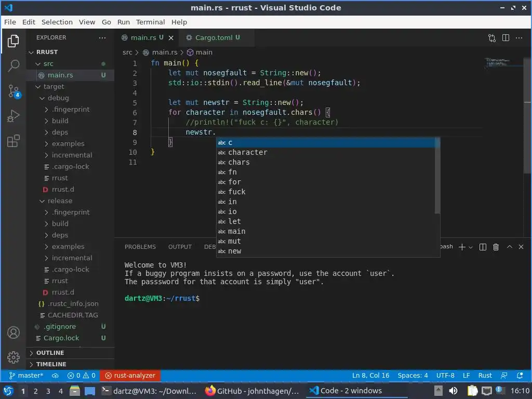Open Source Control view with badge 4

pos(14,91)
